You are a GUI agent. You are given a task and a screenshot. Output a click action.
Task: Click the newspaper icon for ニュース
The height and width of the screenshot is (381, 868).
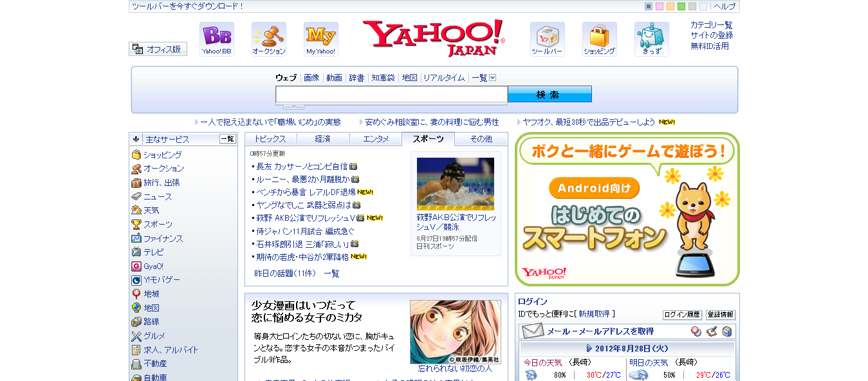[136, 196]
